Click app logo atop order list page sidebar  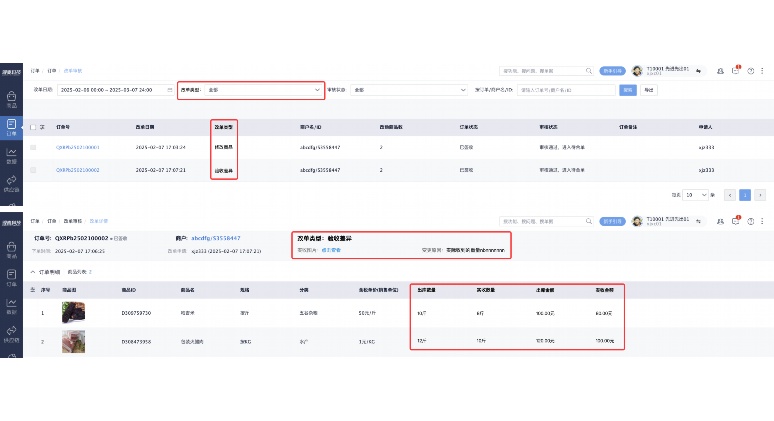[x=11, y=72]
